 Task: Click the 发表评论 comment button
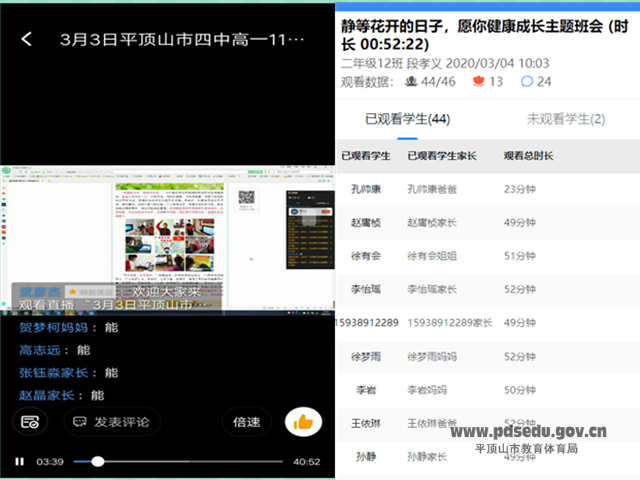point(111,422)
